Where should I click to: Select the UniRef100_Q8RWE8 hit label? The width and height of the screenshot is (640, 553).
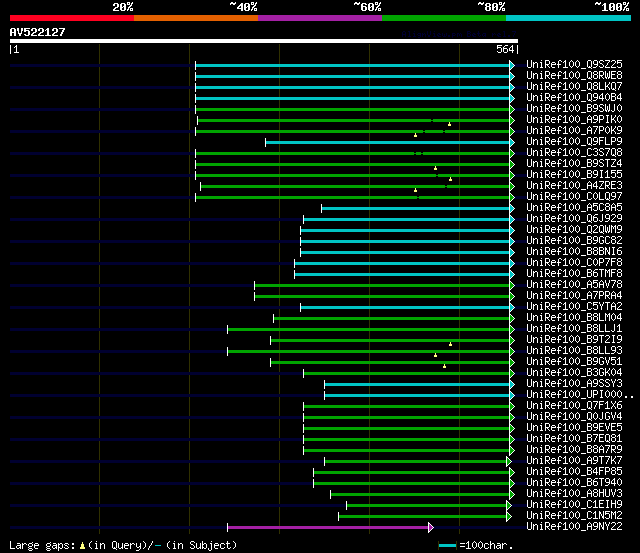pos(574,76)
